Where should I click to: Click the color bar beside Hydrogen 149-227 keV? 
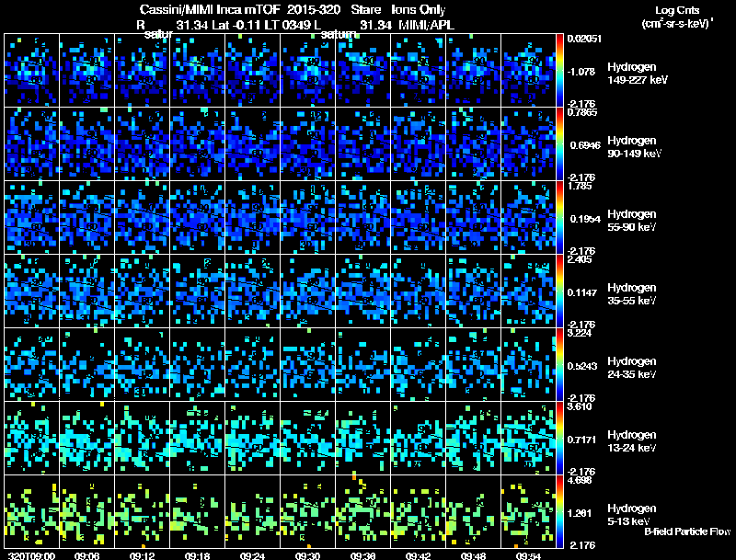coord(559,71)
